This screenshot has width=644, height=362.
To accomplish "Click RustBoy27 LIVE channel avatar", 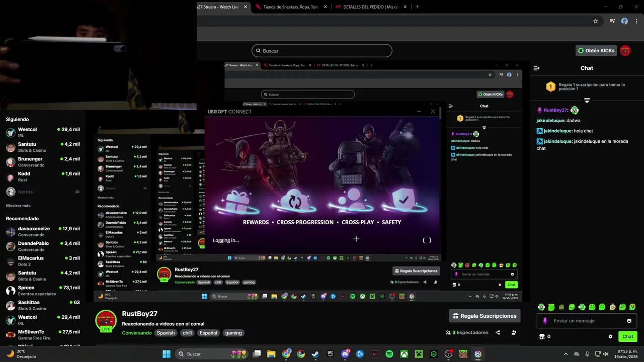I will click(x=106, y=321).
